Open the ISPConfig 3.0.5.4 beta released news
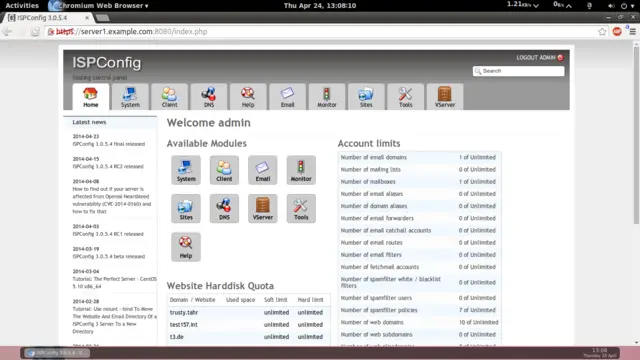This screenshot has width=640, height=360. point(109,256)
